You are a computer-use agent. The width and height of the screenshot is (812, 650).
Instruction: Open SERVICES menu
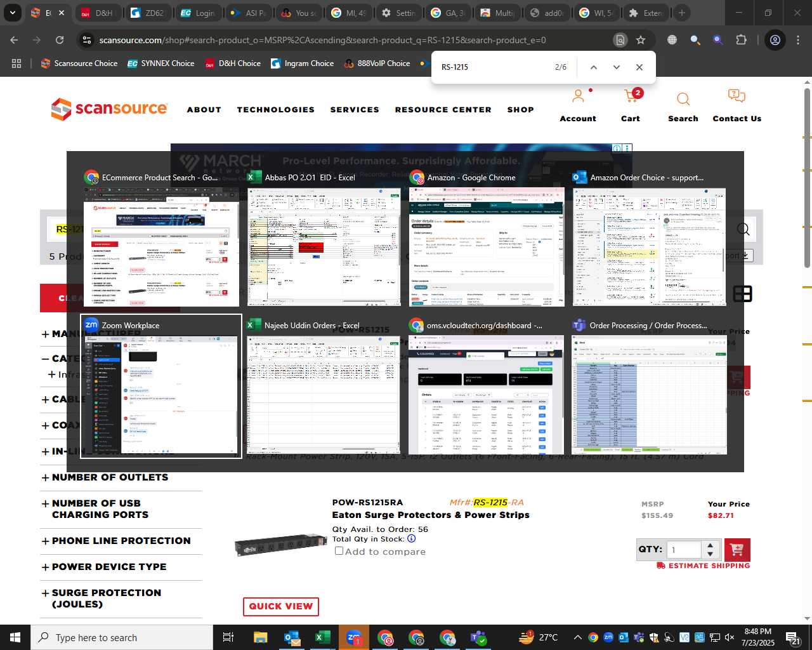355,110
